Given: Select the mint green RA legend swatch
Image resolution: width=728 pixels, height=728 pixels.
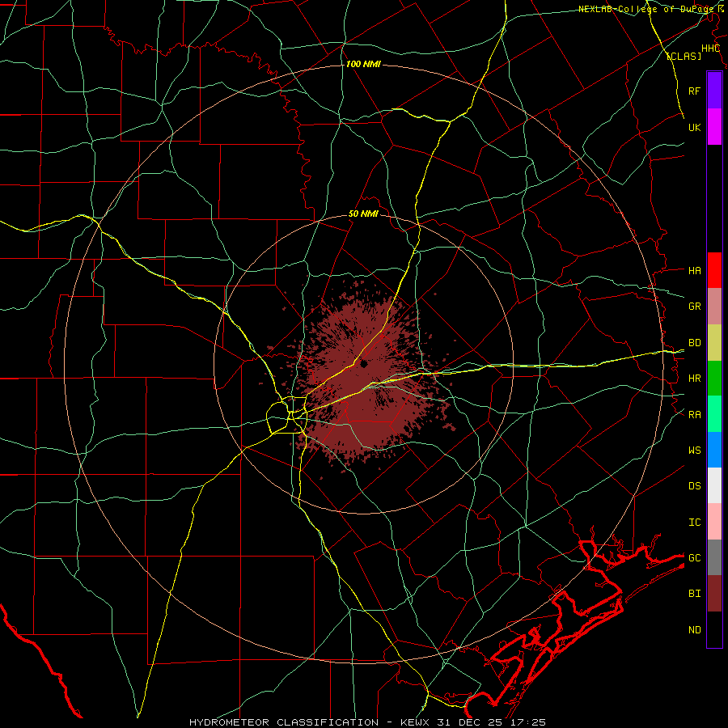Looking at the screenshot, I should pos(714,414).
